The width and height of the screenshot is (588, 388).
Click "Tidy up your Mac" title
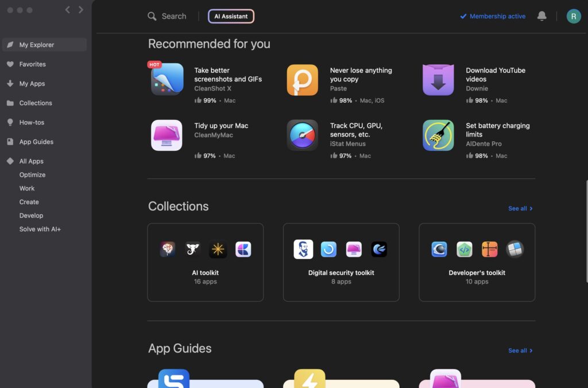(221, 126)
